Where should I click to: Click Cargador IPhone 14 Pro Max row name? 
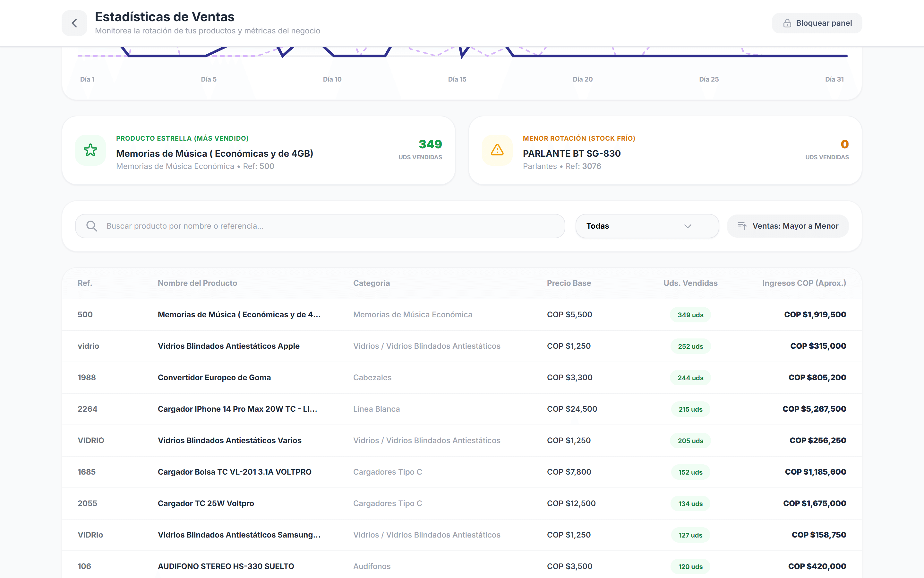tap(237, 409)
